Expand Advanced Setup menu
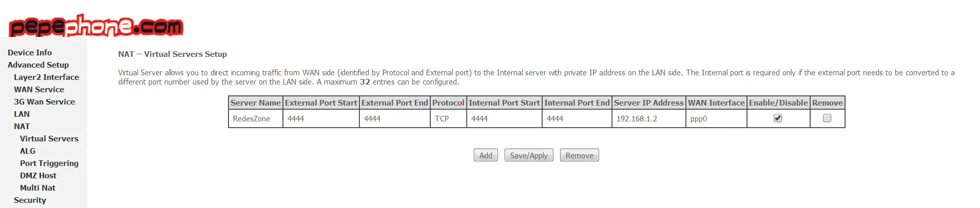980x208 pixels. tap(38, 65)
